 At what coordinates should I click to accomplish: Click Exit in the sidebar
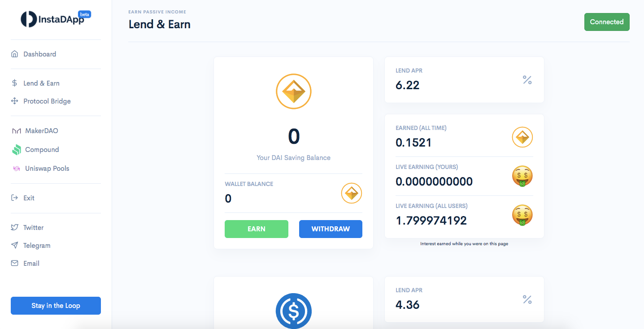point(29,198)
